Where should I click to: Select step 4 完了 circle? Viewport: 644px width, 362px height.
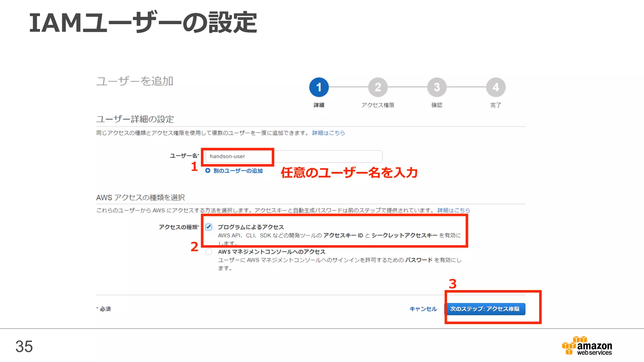(496, 87)
